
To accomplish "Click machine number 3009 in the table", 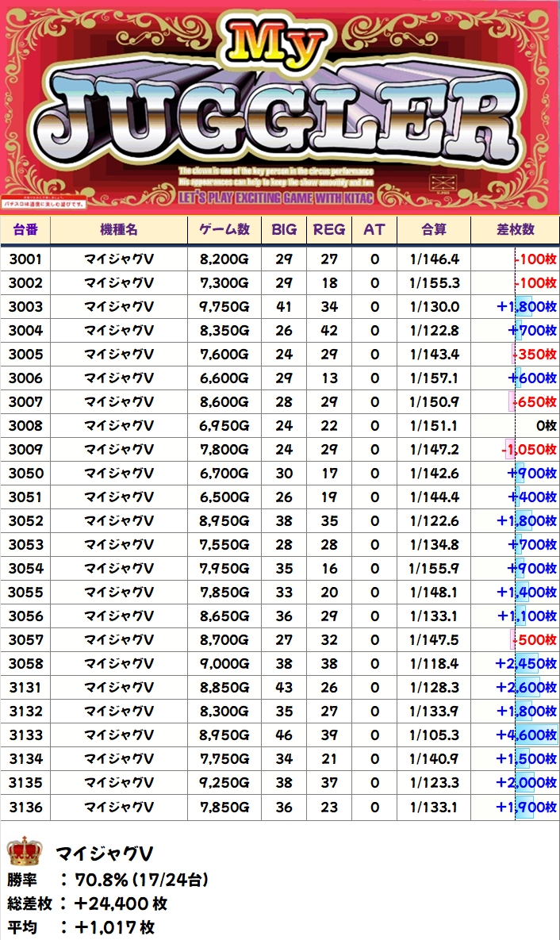I will point(25,450).
